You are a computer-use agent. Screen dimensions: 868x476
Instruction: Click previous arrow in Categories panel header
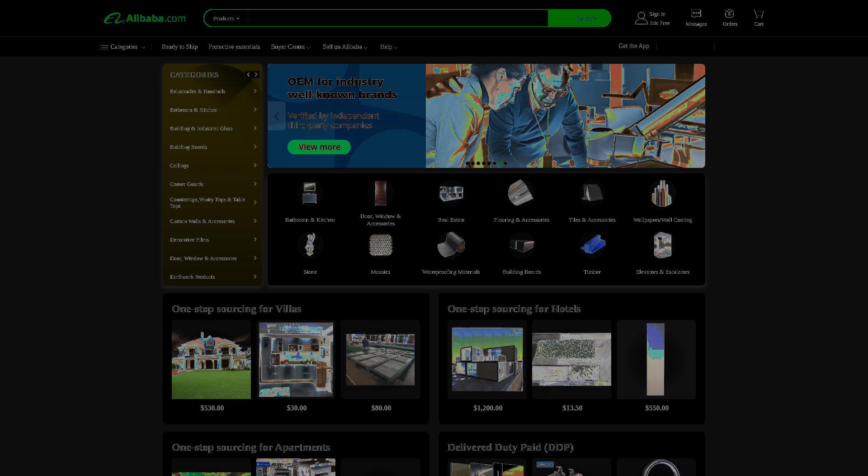tap(248, 75)
